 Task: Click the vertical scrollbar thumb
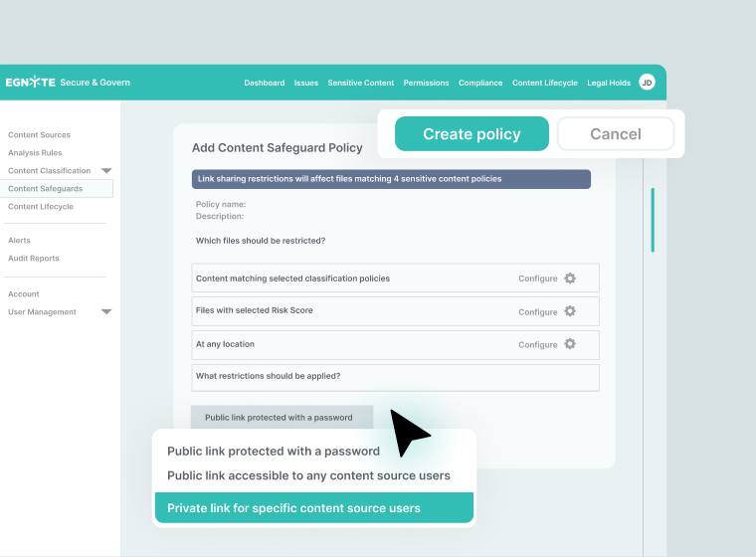(653, 219)
